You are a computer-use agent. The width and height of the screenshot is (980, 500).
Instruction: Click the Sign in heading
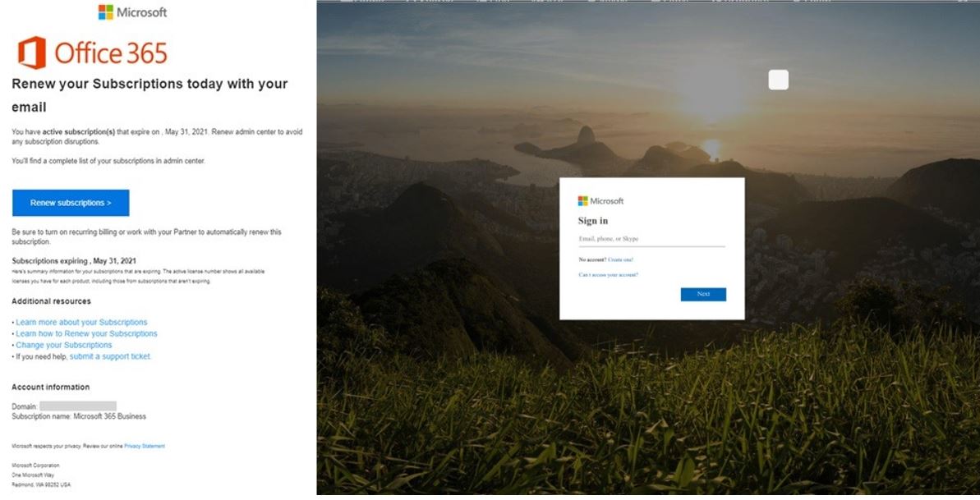click(593, 221)
